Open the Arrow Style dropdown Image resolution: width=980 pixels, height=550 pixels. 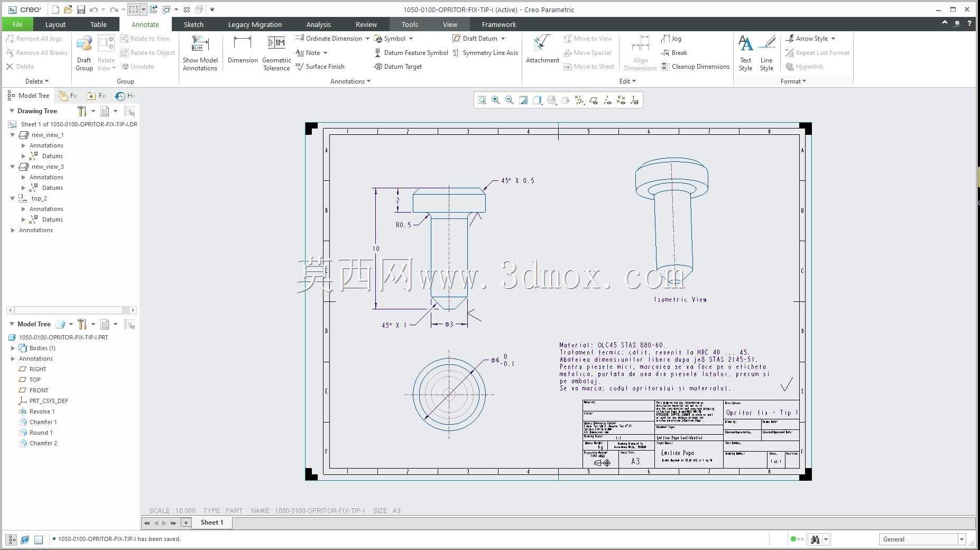833,39
